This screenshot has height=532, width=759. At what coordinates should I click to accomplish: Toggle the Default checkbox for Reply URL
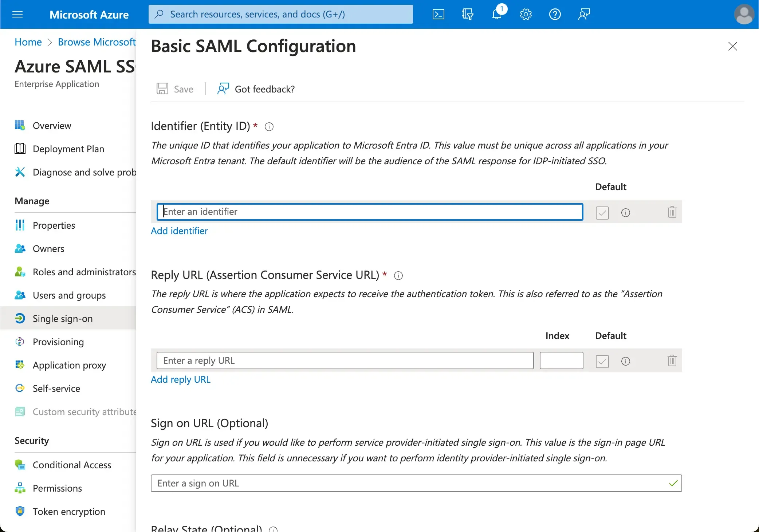point(602,361)
